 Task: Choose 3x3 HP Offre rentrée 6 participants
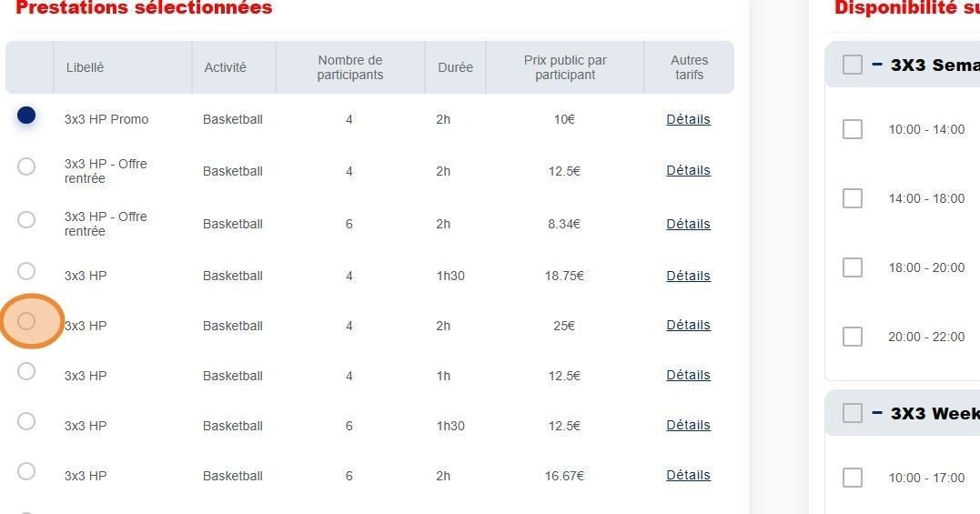click(26, 220)
